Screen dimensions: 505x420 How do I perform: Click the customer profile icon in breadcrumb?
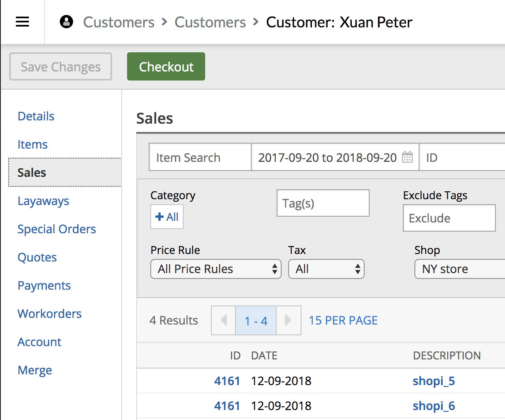point(66,22)
